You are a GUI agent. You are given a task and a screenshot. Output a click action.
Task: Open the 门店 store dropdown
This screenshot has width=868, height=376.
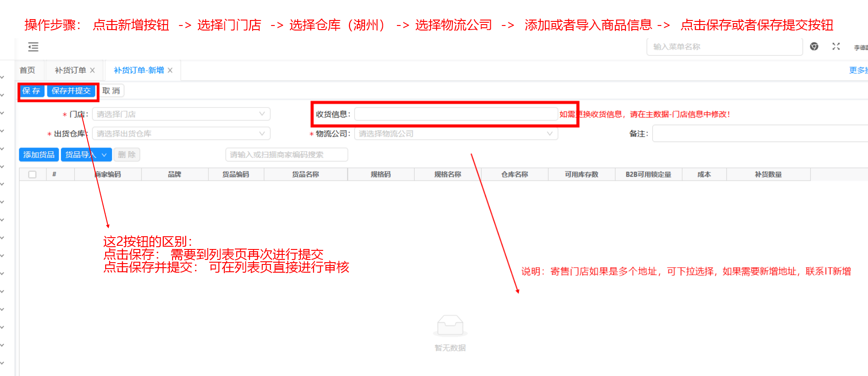[181, 114]
